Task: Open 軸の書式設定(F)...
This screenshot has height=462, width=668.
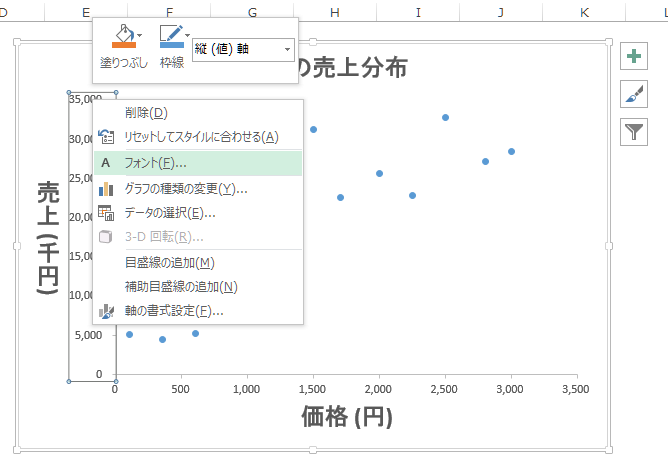Action: tap(198, 311)
